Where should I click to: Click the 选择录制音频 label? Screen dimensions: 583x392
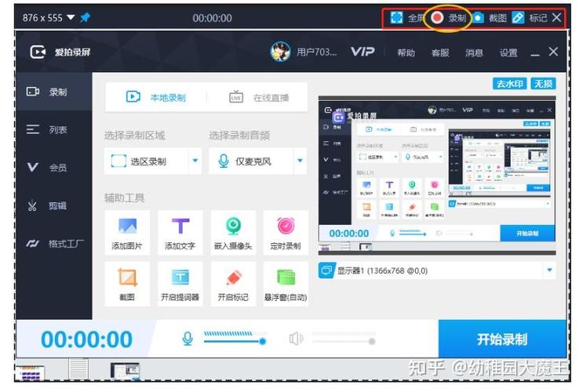[x=239, y=136]
